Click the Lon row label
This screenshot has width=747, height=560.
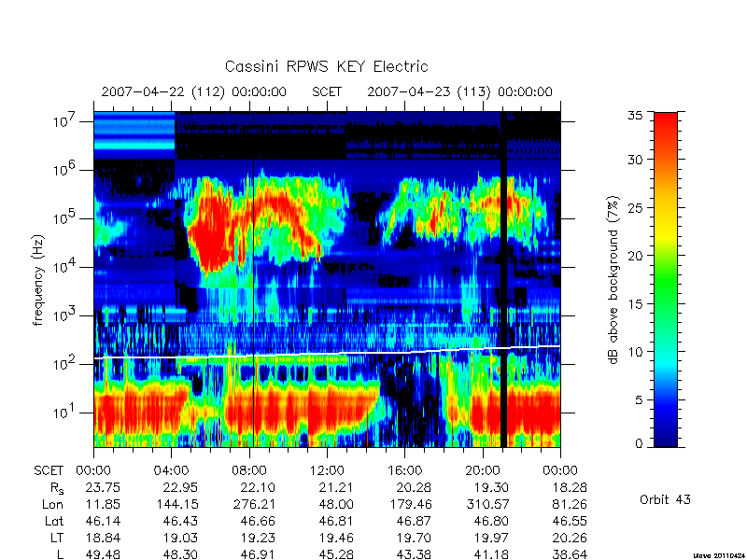53,504
